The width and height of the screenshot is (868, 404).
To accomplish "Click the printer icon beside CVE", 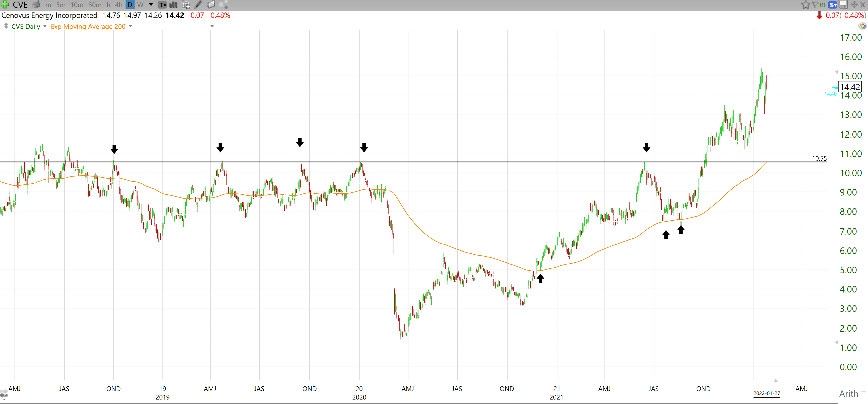I will click(x=36, y=5).
